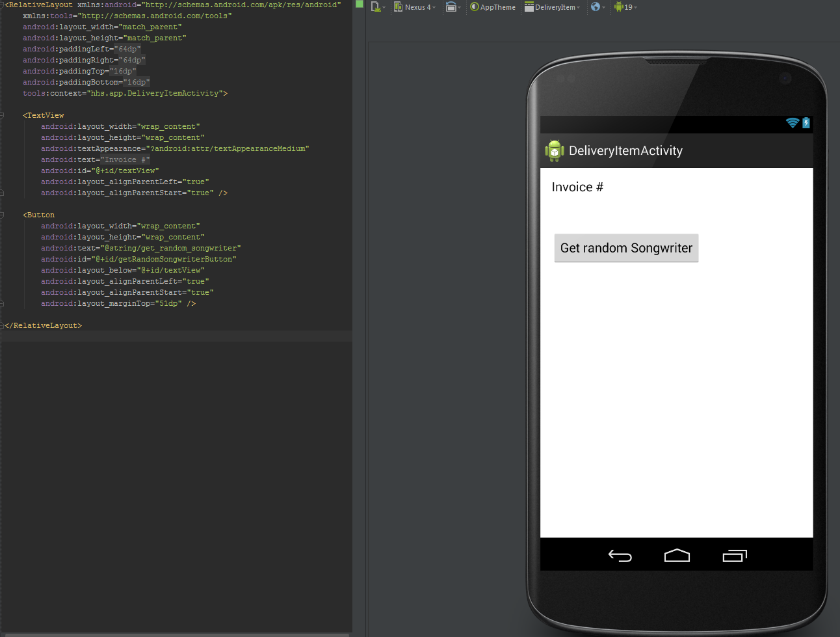This screenshot has height=637, width=840.
Task: Open the locale globe dropdown
Action: 597,7
